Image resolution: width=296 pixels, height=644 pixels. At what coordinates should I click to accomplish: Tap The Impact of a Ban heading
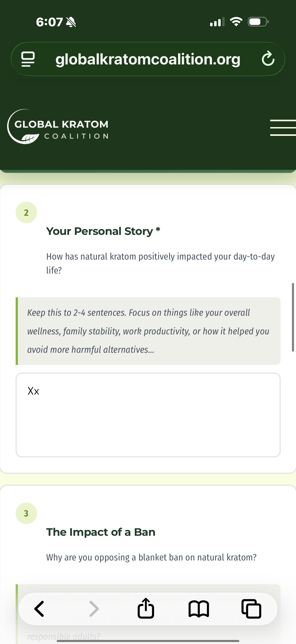pyautogui.click(x=101, y=532)
